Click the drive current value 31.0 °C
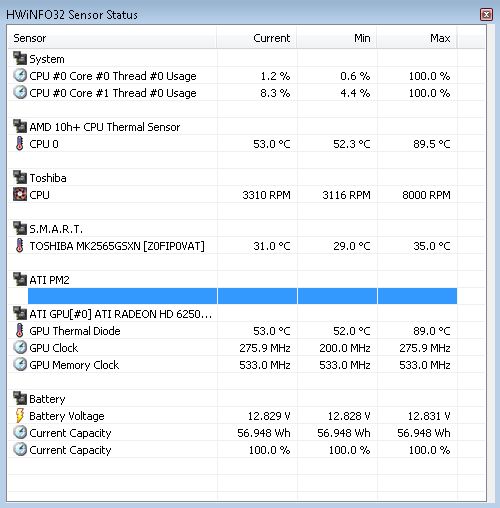This screenshot has height=508, width=500. tap(272, 246)
